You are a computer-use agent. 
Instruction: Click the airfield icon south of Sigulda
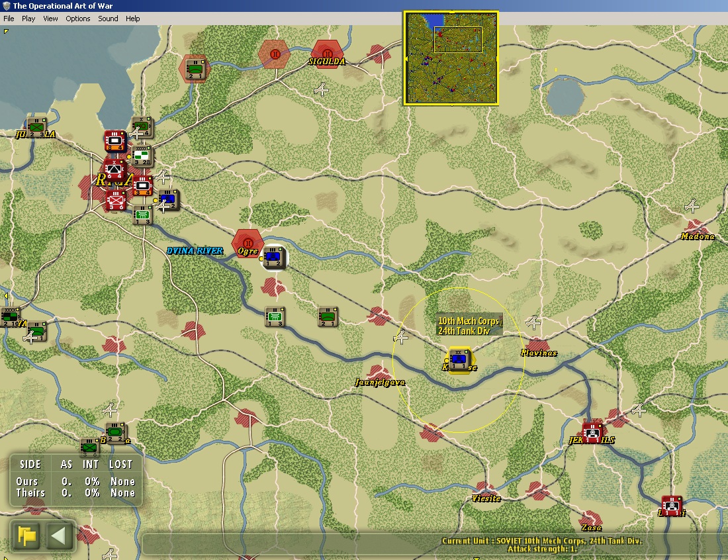point(321,89)
